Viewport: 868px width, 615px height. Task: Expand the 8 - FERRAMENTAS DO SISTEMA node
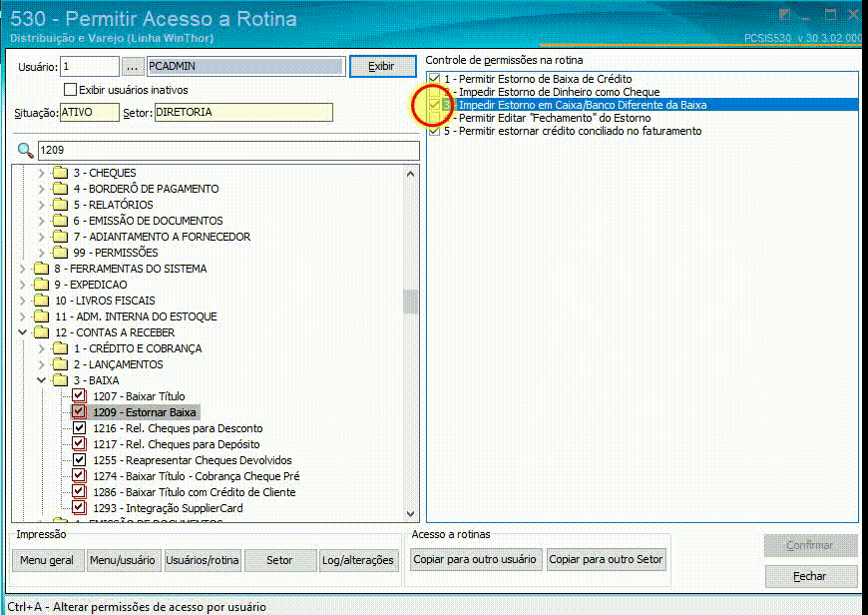(x=22, y=269)
